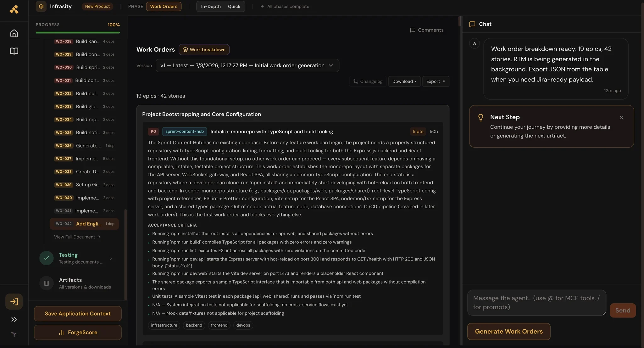Click the Infrasity layers project icon
This screenshot has width=644, height=348.
pyautogui.click(x=41, y=6)
